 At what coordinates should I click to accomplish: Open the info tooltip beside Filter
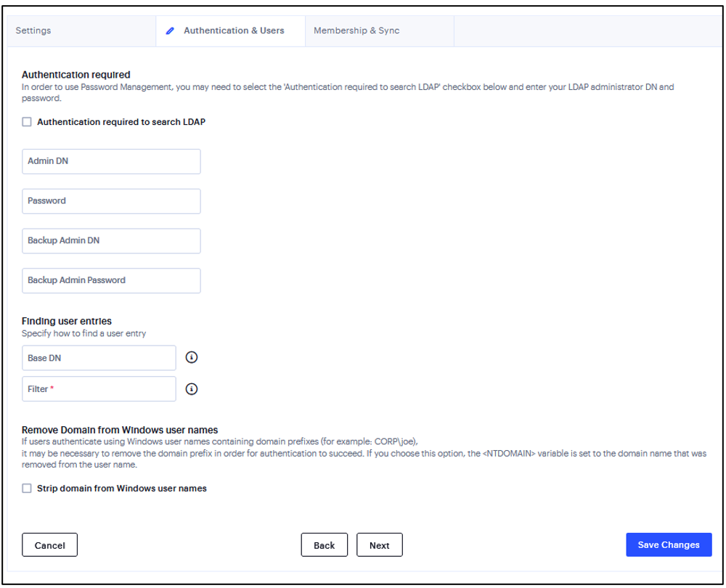191,389
